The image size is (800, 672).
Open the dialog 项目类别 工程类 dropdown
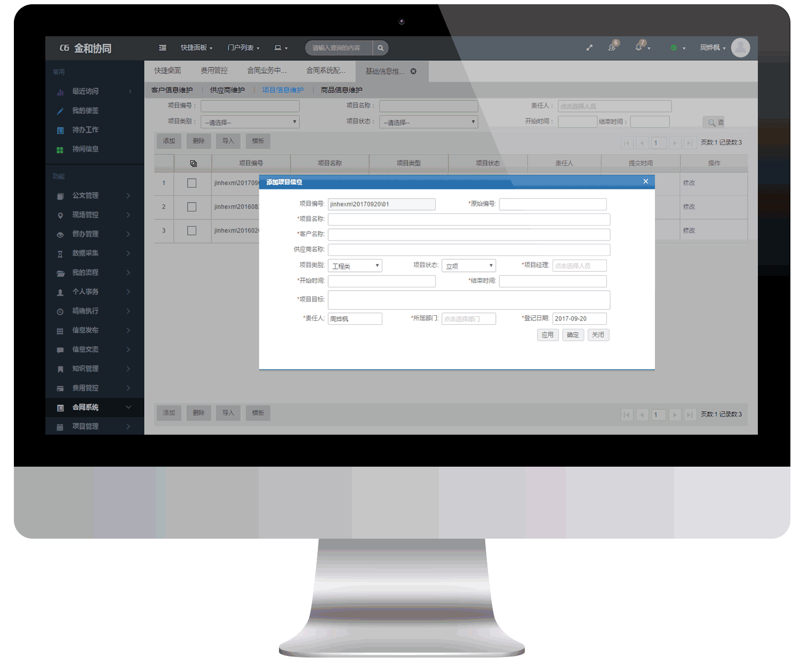point(355,266)
